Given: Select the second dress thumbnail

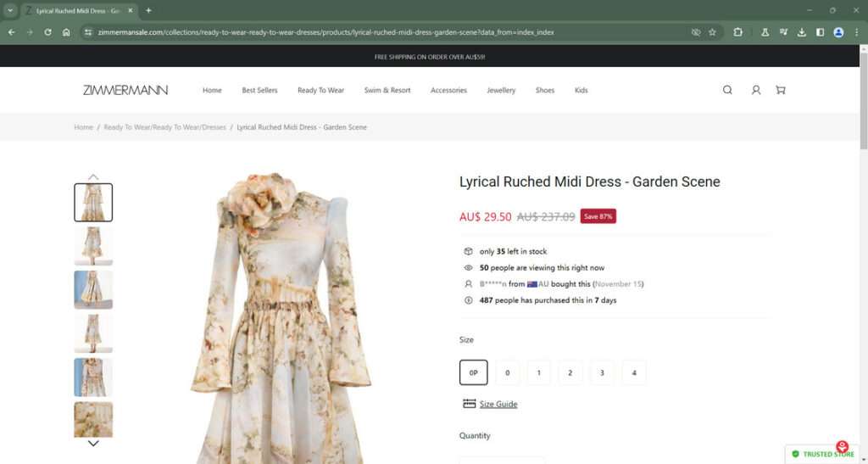Looking at the screenshot, I should click(x=93, y=246).
